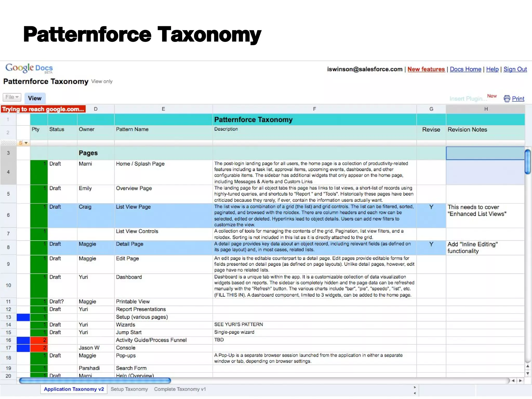Image resolution: width=532 pixels, height=399 pixels.
Task: Select the 'Pages' section heading cell
Action: pyautogui.click(x=96, y=153)
